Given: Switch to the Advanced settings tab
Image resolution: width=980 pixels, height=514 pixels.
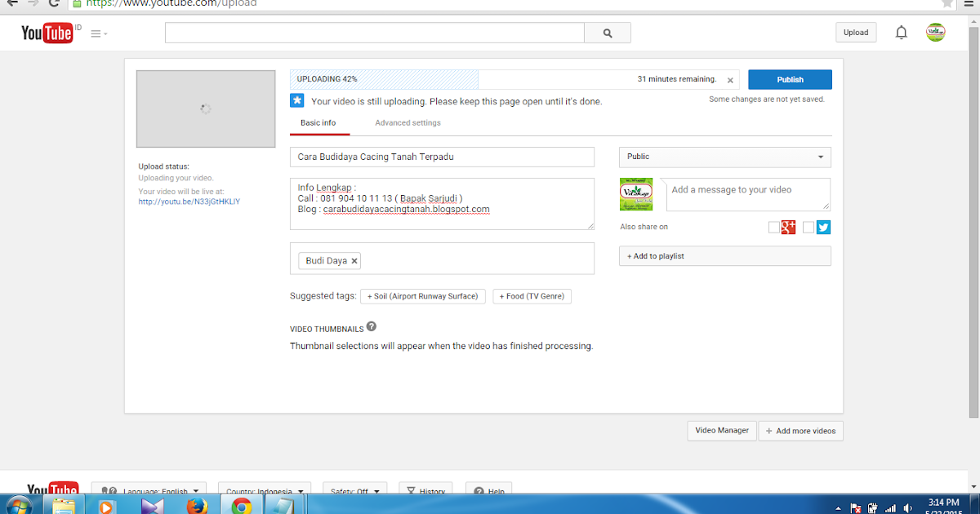Looking at the screenshot, I should click(x=408, y=123).
